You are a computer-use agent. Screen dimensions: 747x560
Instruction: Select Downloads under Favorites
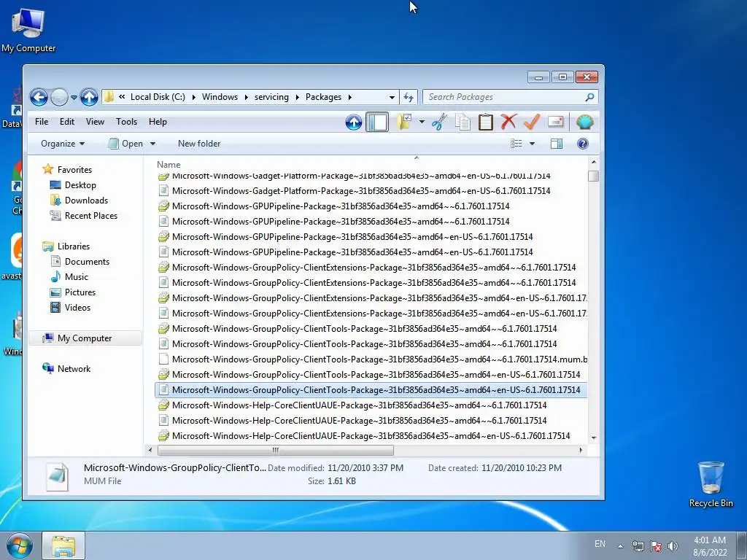point(86,200)
